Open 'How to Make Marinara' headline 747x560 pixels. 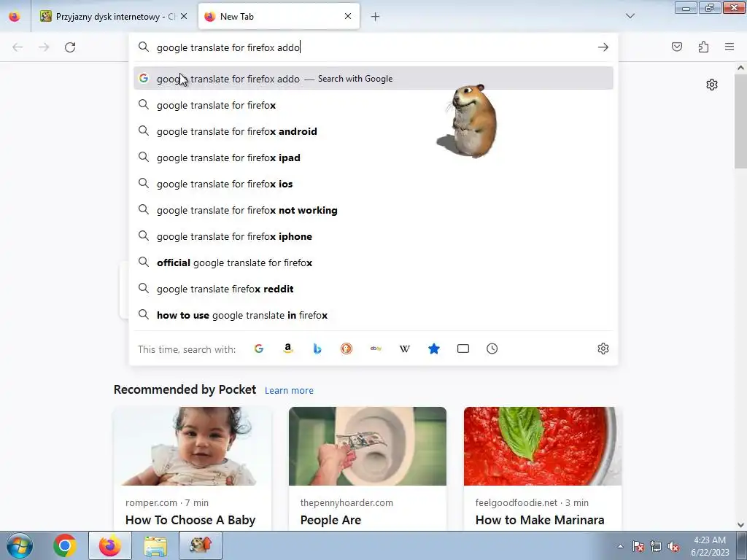click(540, 520)
